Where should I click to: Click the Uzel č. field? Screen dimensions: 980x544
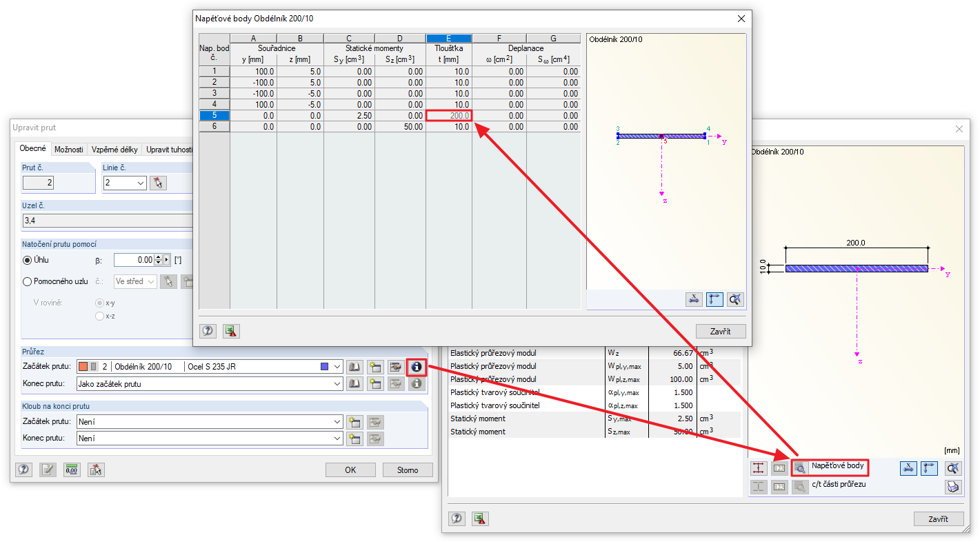tap(107, 221)
